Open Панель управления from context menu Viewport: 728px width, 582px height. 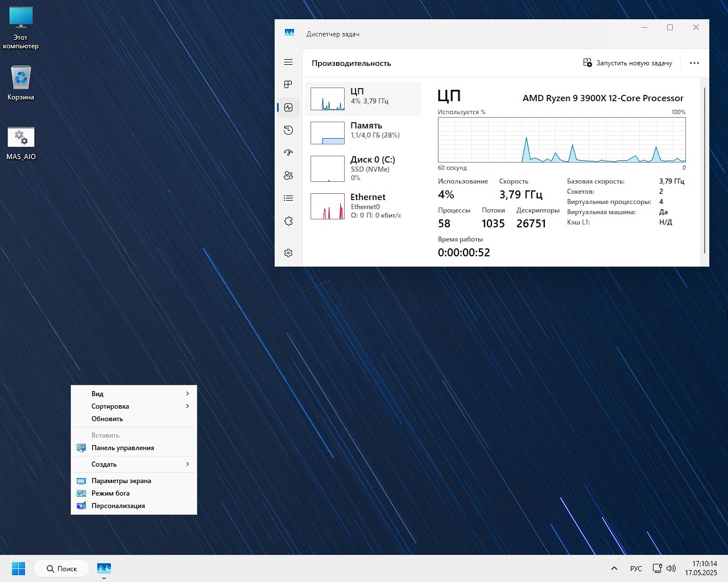click(134, 448)
